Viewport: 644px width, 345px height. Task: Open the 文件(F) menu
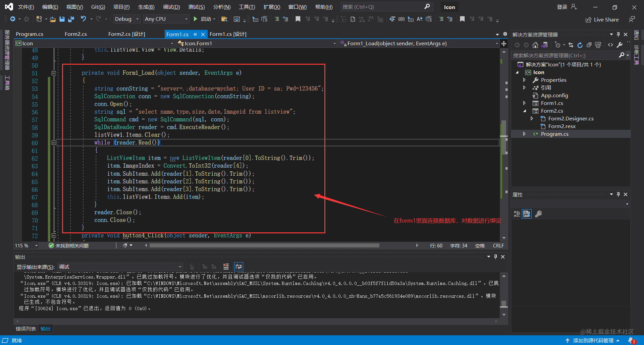coord(26,7)
